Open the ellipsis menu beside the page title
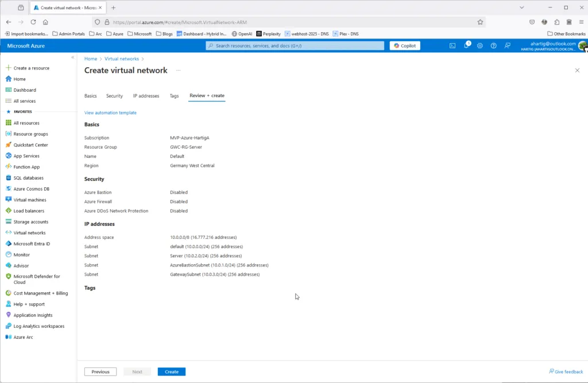This screenshot has height=383, width=588. [x=178, y=70]
